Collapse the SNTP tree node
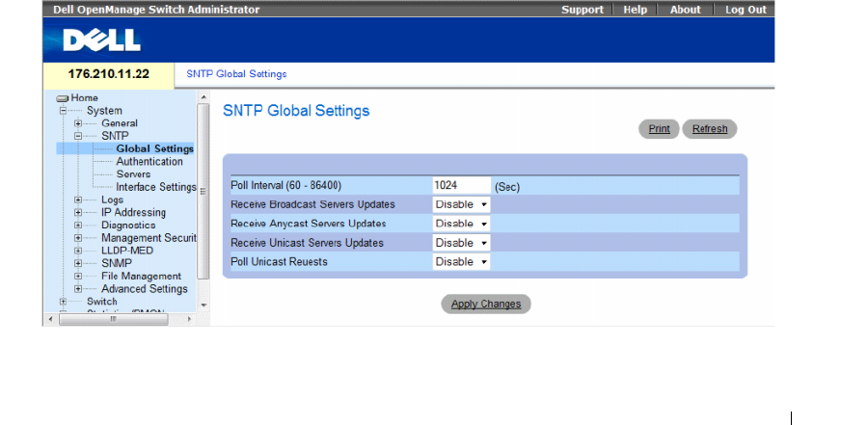 point(78,136)
